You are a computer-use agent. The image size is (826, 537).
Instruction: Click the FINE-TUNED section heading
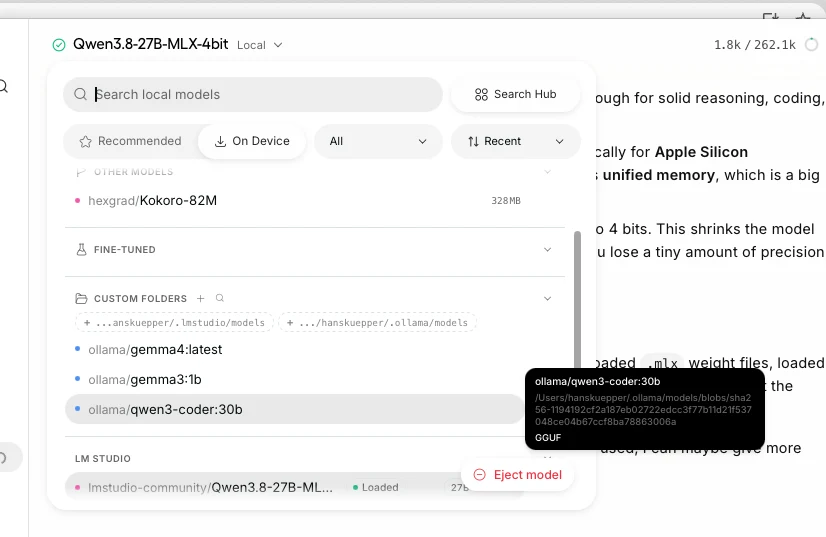click(125, 250)
